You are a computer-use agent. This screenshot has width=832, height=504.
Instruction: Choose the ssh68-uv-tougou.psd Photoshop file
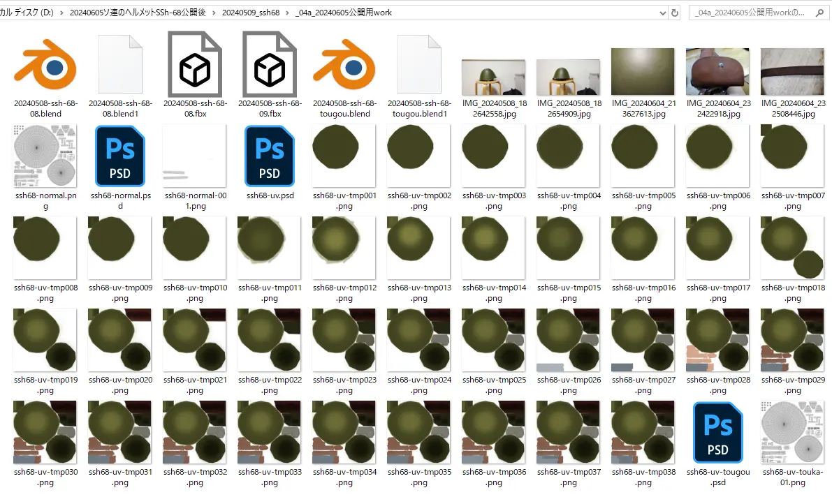[717, 433]
